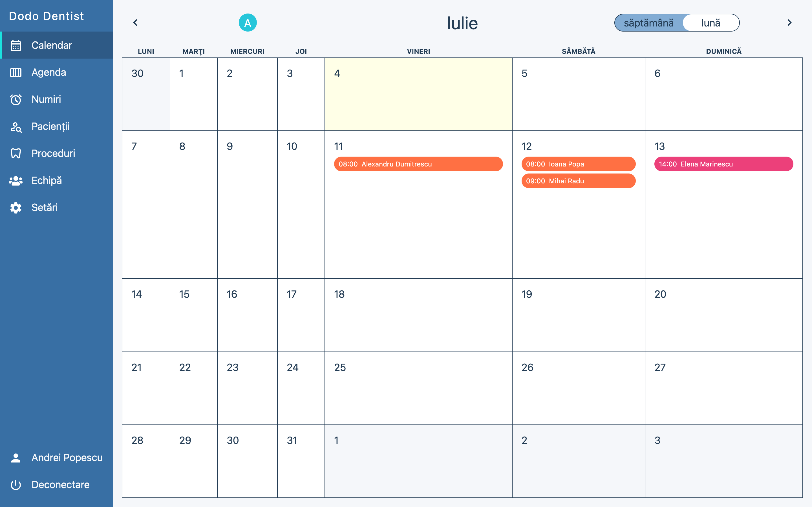Open 09:00 Mihai Radu appointment
This screenshot has width=812, height=507.
tap(579, 181)
